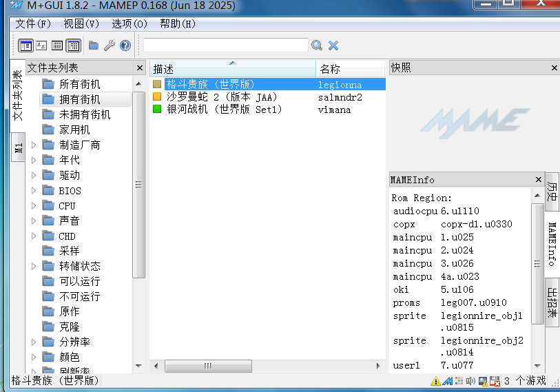Click the game list horizontal scroll right arrow
The height and width of the screenshot is (392, 560).
pyautogui.click(x=378, y=366)
